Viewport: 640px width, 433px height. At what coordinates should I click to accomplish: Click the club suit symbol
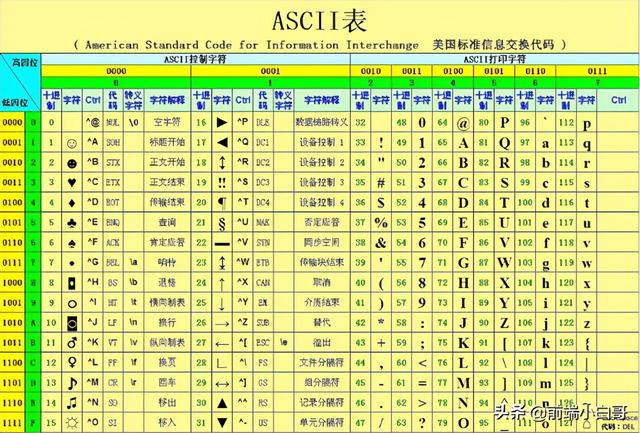click(72, 223)
